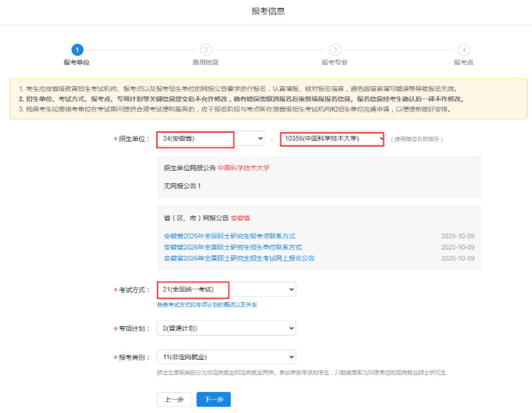
Task: Click the red 中国科学技术大学 link
Action: [243, 168]
